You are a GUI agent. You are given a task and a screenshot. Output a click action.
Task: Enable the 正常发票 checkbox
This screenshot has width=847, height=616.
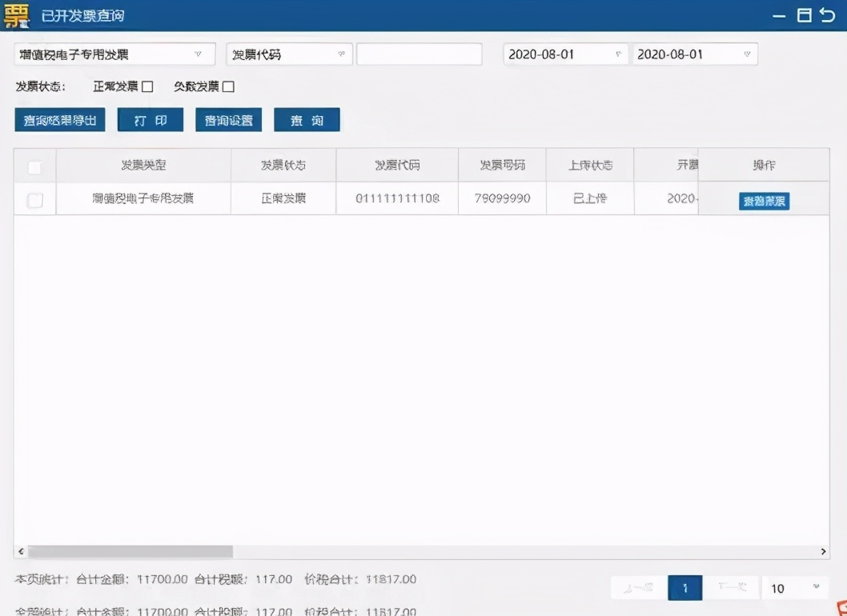tap(147, 86)
